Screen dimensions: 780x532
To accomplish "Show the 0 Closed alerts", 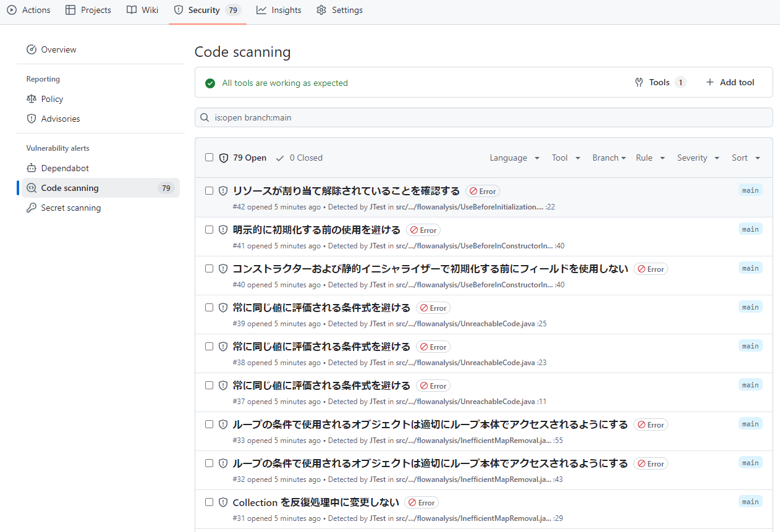I will (299, 158).
